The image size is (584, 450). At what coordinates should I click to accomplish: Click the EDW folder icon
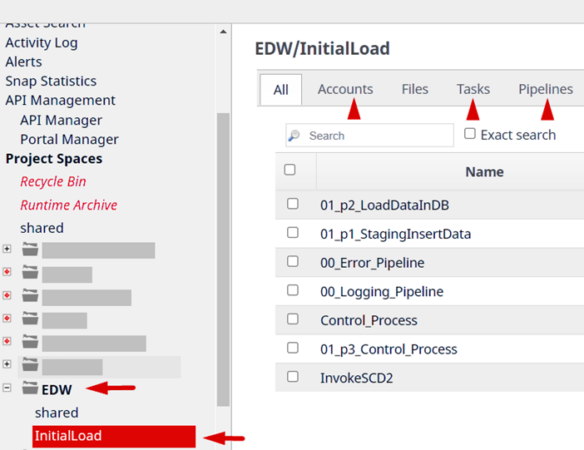30,388
